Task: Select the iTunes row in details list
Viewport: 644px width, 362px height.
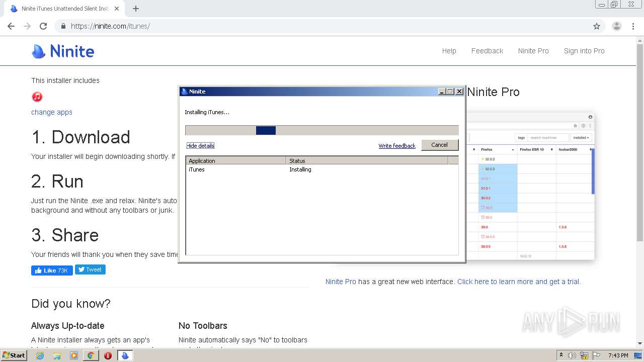Action: click(x=322, y=169)
